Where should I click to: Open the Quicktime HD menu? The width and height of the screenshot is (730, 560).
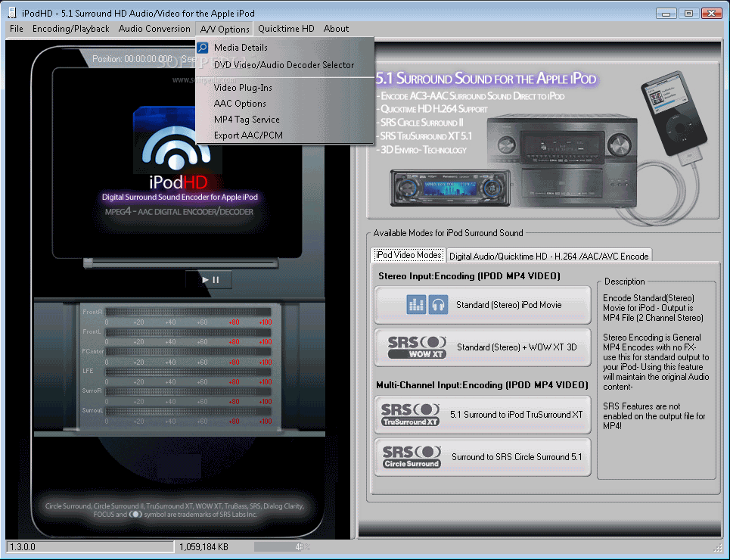tap(286, 29)
